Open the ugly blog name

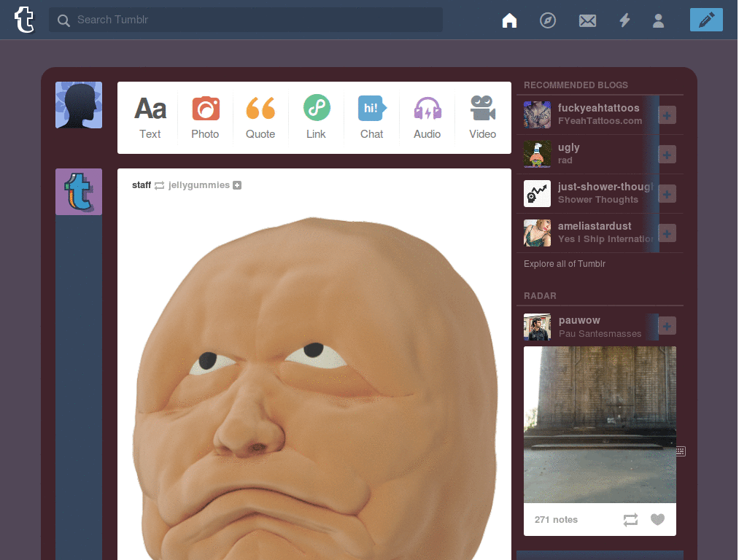pyautogui.click(x=569, y=147)
